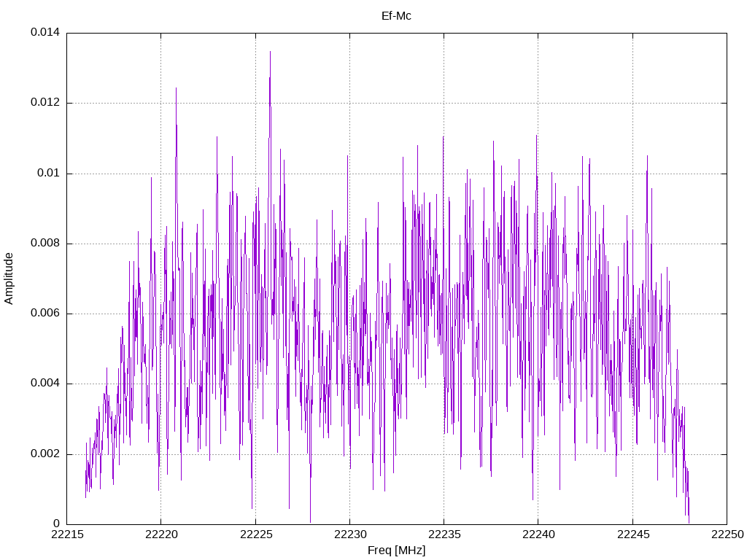Screen dimensions: 747x560
Task: Click the y-axis tick 0.008
Action: pyautogui.click(x=45, y=244)
